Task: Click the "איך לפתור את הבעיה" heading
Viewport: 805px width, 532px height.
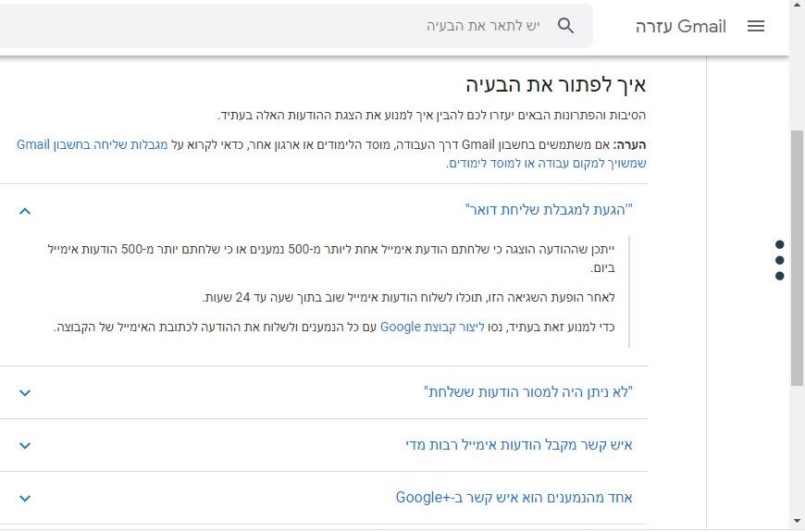Action: (555, 86)
